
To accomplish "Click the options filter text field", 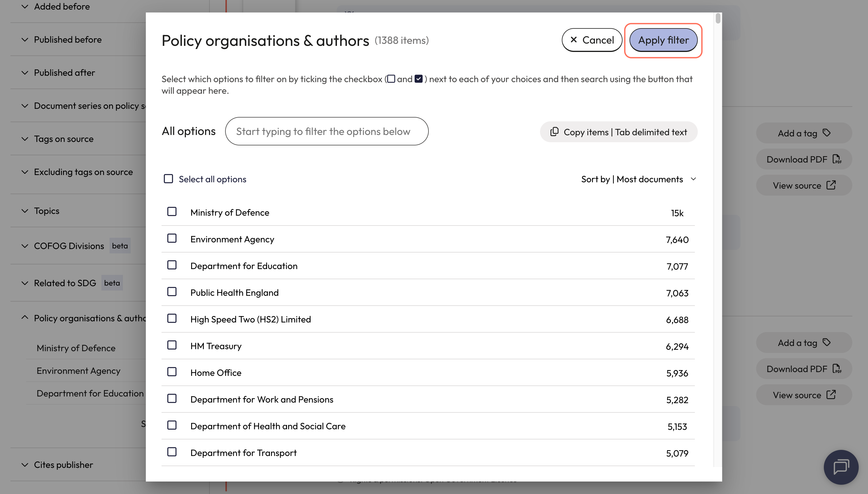I will (327, 131).
